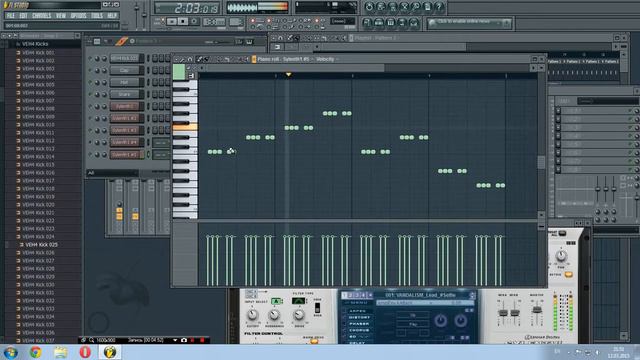The width and height of the screenshot is (640, 360).
Task: Select the VEHH Kicks folder in browser
Action: [35, 44]
